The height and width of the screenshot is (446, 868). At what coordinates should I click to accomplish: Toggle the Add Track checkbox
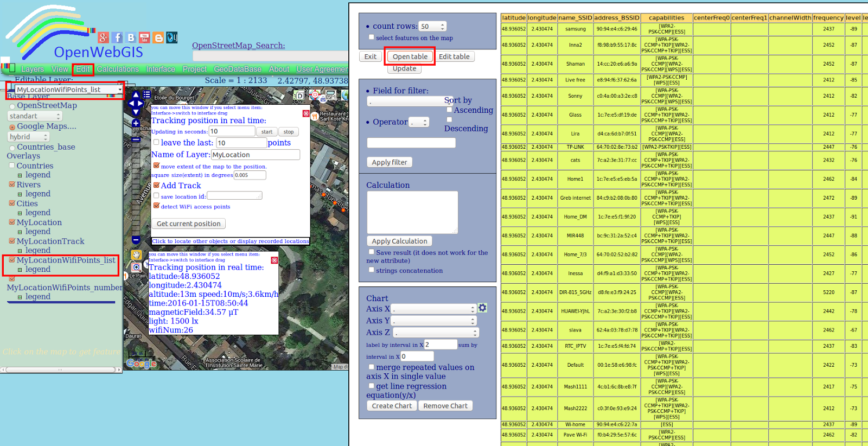pos(156,185)
